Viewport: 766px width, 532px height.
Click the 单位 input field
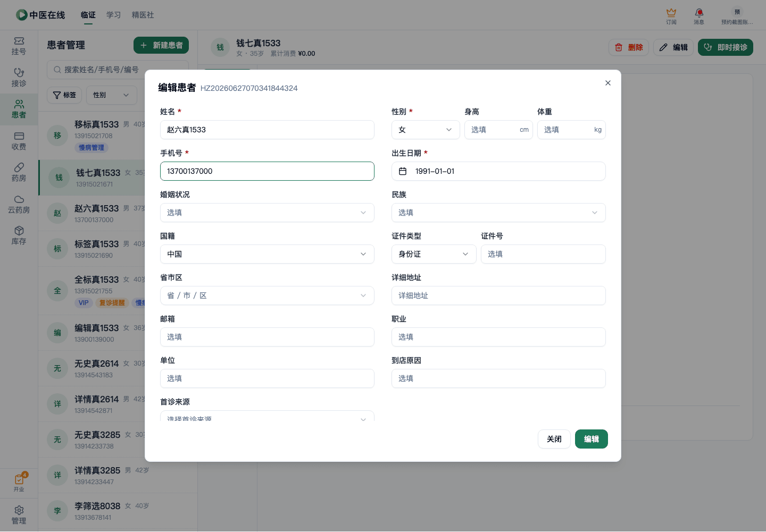[x=267, y=378]
